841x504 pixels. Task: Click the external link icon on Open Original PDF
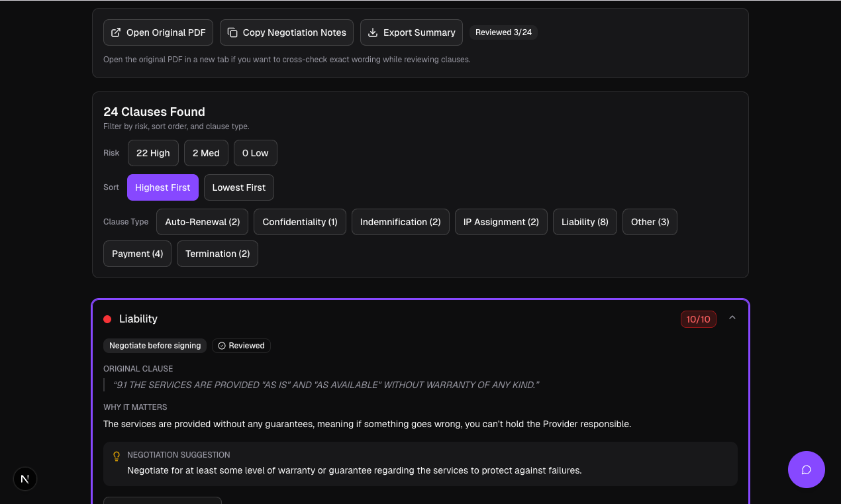(117, 32)
